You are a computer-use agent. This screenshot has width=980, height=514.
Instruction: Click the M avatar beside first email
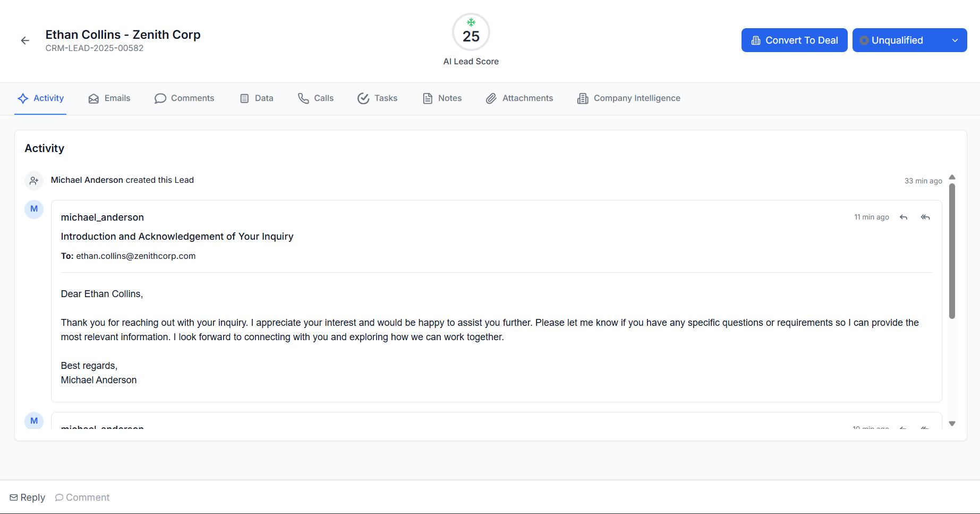(x=34, y=209)
